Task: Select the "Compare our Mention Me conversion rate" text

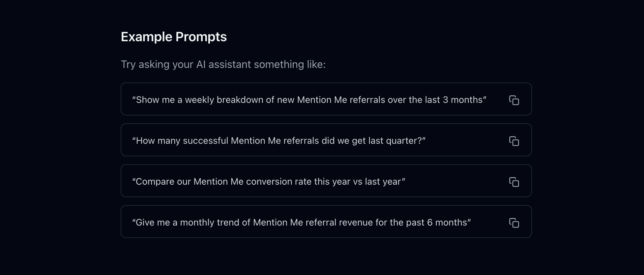Action: click(269, 182)
